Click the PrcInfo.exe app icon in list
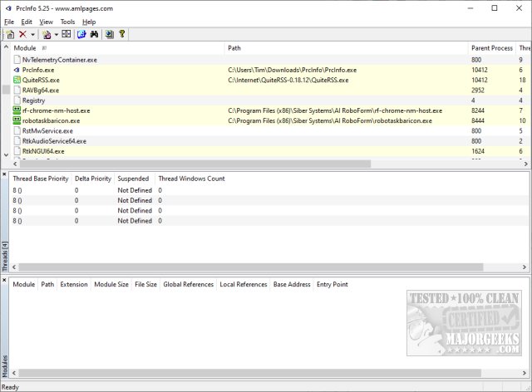Image resolution: width=532 pixels, height=392 pixels. 17,70
